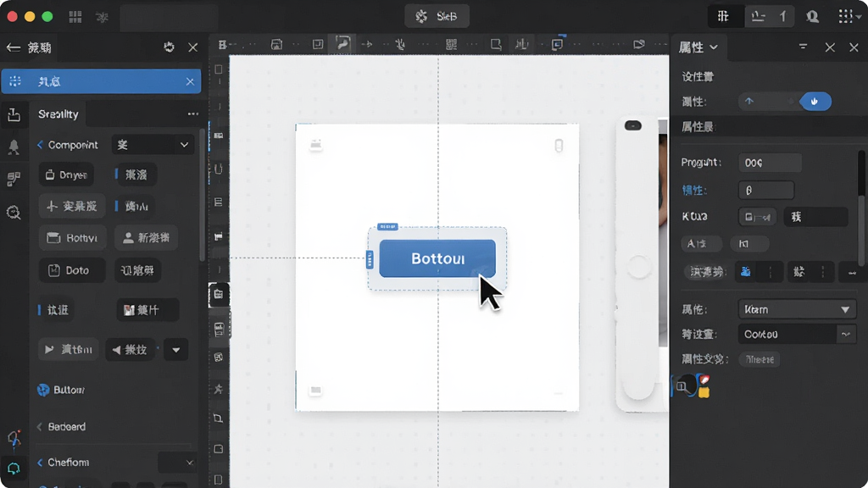Click the Dnyen component button

pyautogui.click(x=66, y=175)
